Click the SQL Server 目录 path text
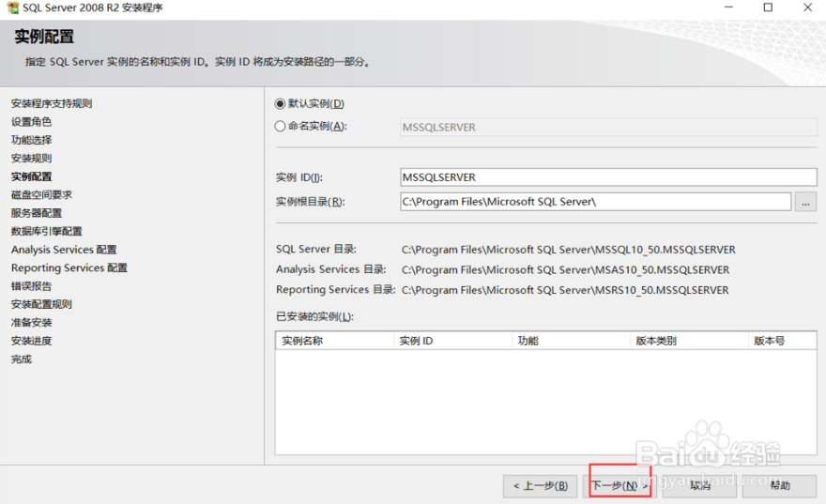 pos(569,250)
